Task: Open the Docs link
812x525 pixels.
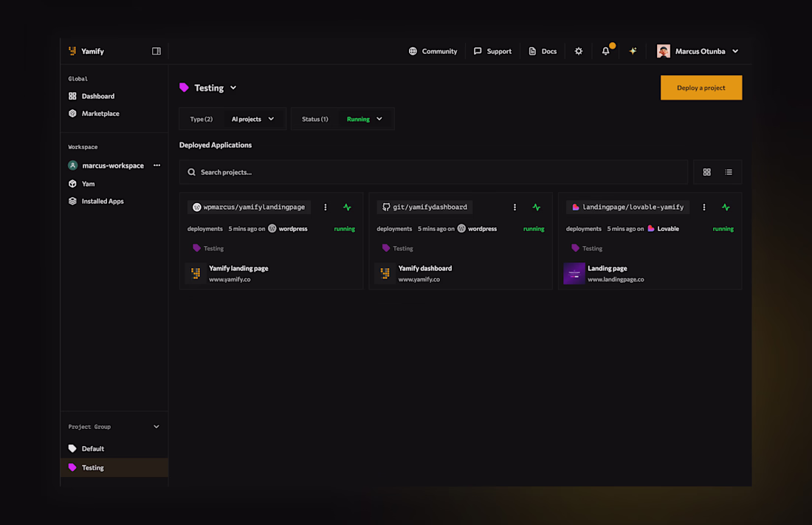Action: (x=543, y=51)
